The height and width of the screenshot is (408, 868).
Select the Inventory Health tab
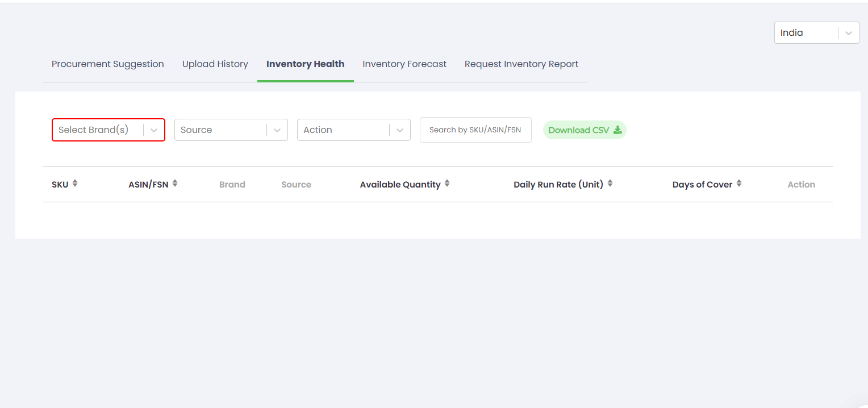[305, 64]
